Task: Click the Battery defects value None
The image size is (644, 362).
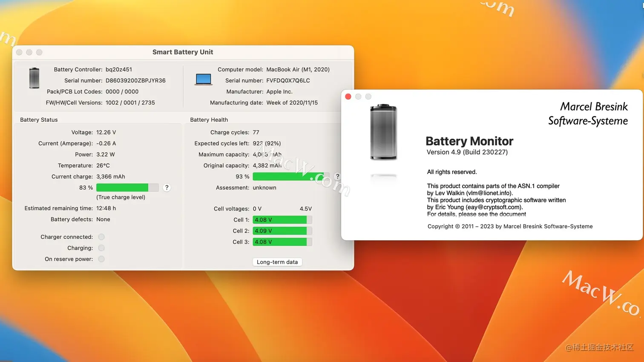Action: coord(103,219)
